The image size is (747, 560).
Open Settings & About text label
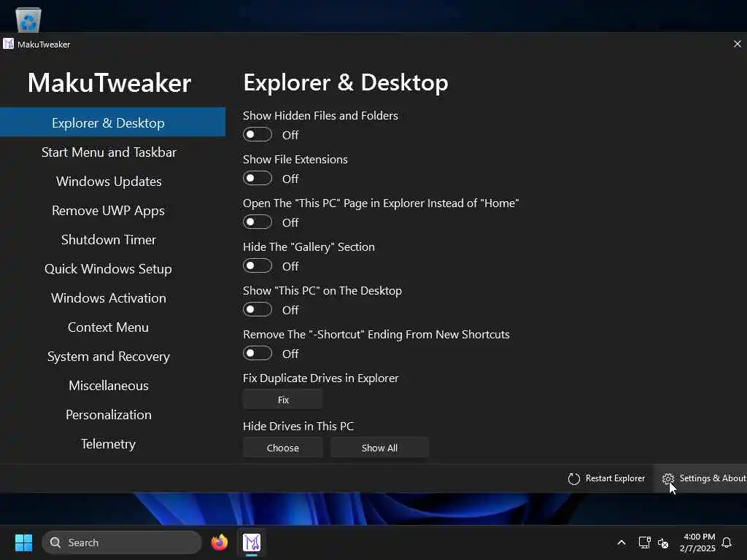[x=713, y=478]
